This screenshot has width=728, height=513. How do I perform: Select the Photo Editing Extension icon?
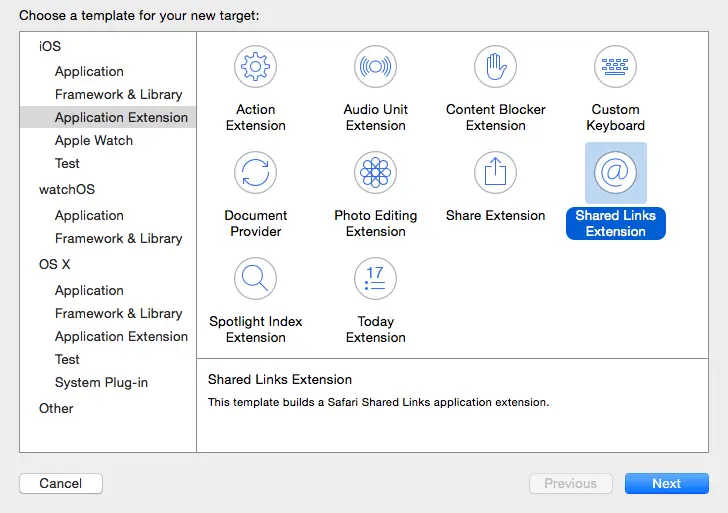376,173
